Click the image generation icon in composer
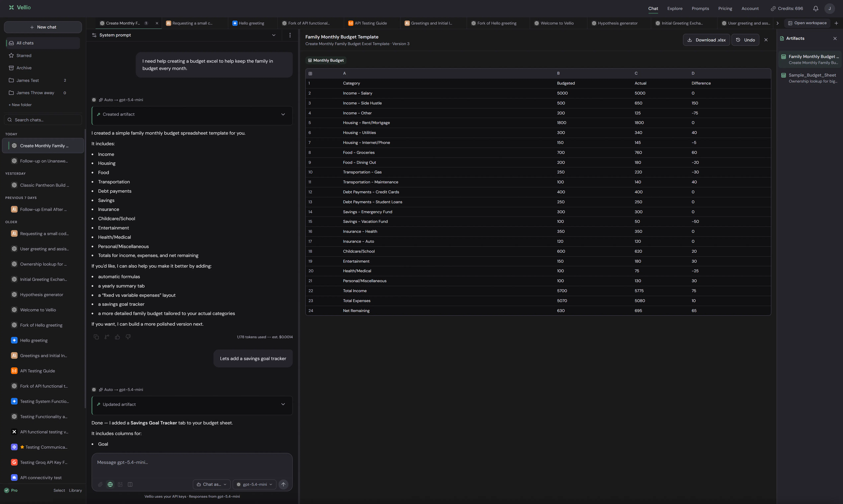Image resolution: width=843 pixels, height=504 pixels. [x=120, y=484]
